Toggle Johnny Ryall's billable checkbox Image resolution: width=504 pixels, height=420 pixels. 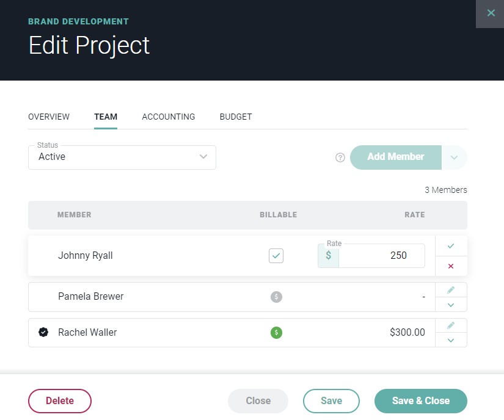pos(276,256)
